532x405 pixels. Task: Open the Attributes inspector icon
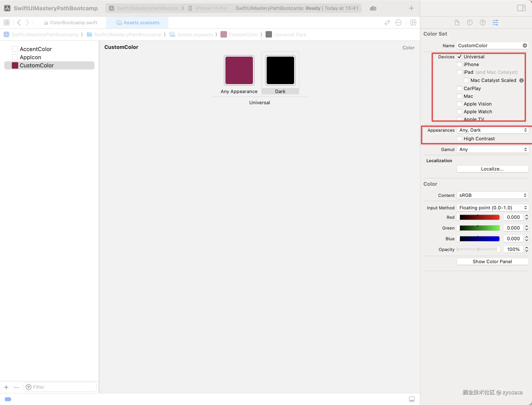pyautogui.click(x=495, y=23)
